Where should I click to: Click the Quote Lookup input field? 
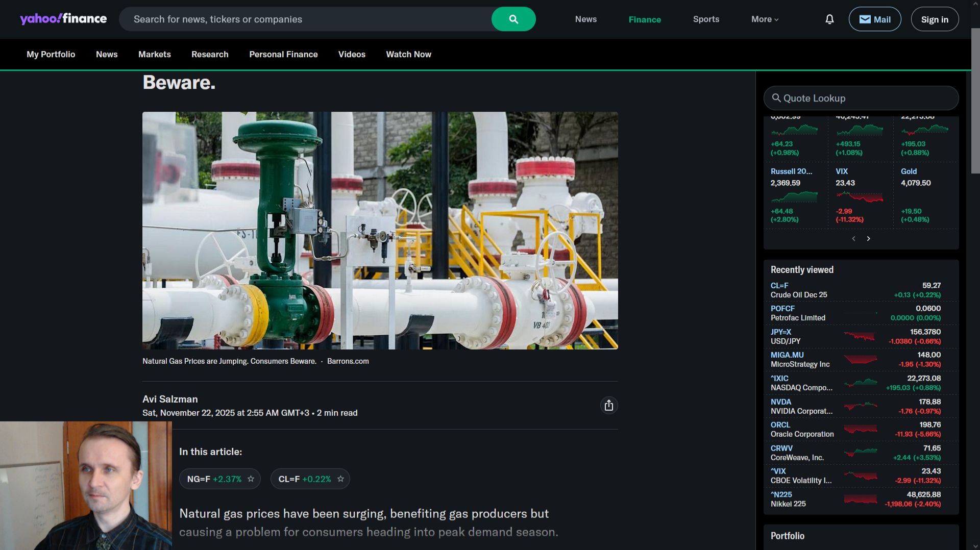(x=861, y=98)
